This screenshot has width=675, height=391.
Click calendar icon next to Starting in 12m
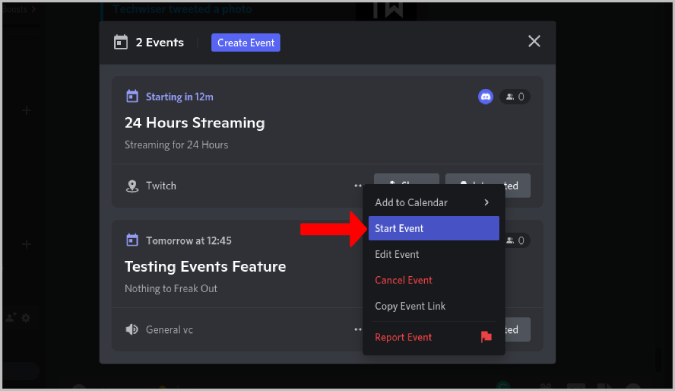132,96
